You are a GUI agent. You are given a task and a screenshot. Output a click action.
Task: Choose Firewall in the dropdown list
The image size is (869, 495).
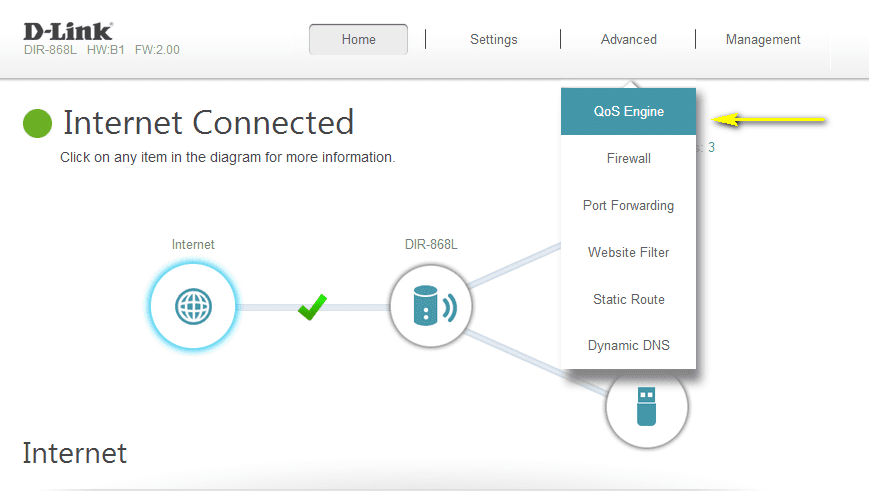[628, 158]
